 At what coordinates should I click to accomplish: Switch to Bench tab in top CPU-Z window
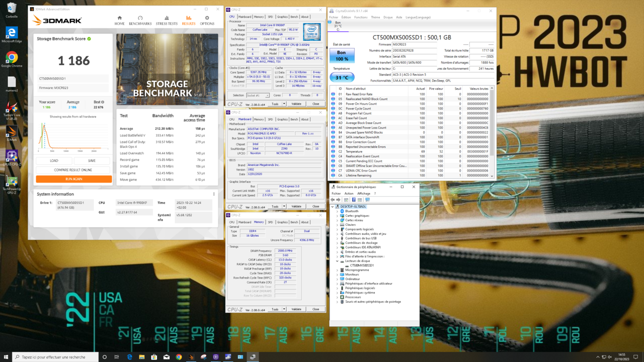click(x=294, y=17)
